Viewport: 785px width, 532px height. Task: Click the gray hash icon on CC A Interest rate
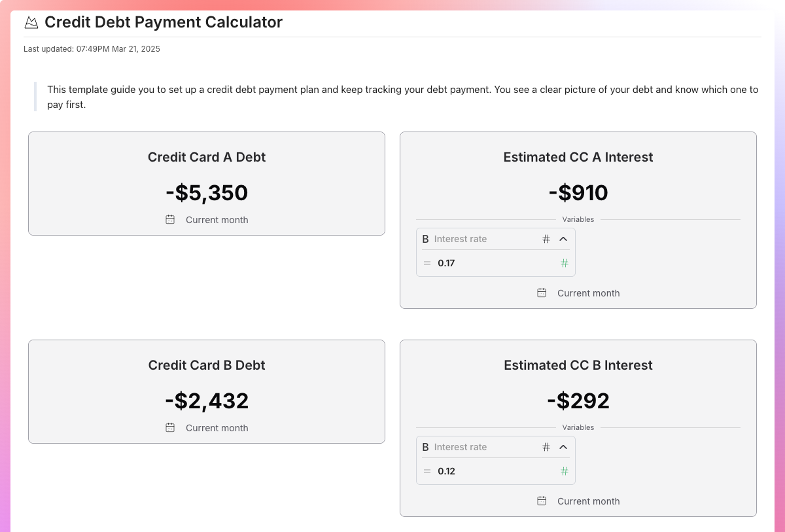pyautogui.click(x=546, y=239)
